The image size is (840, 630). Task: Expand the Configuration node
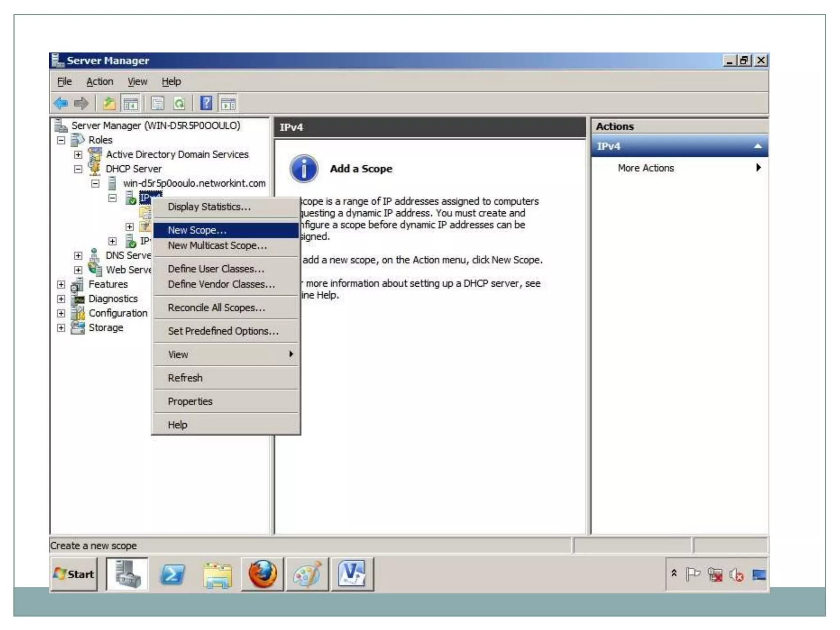coord(61,313)
